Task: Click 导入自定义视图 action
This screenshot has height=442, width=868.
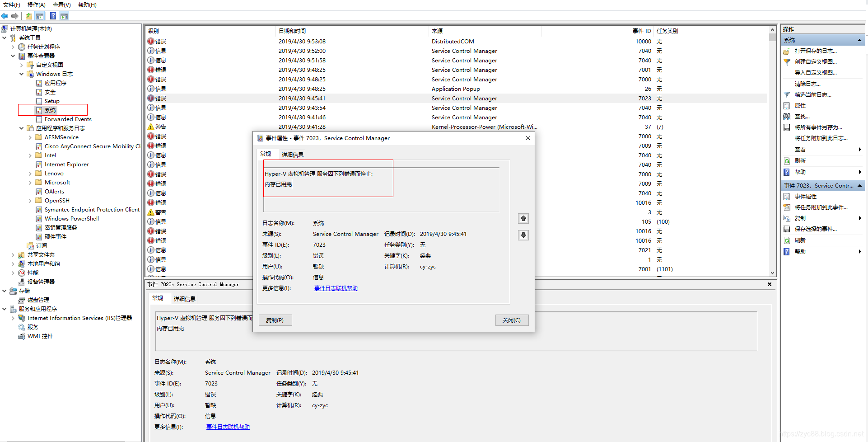Action: coord(816,73)
